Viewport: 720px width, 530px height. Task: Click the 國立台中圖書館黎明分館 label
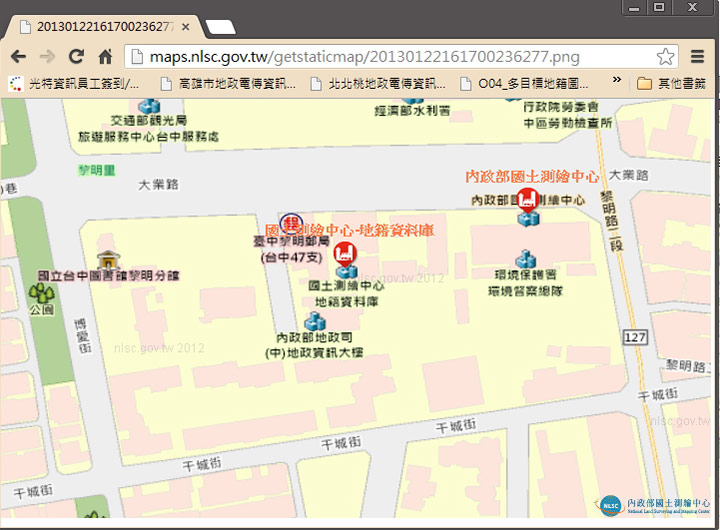pyautogui.click(x=108, y=276)
